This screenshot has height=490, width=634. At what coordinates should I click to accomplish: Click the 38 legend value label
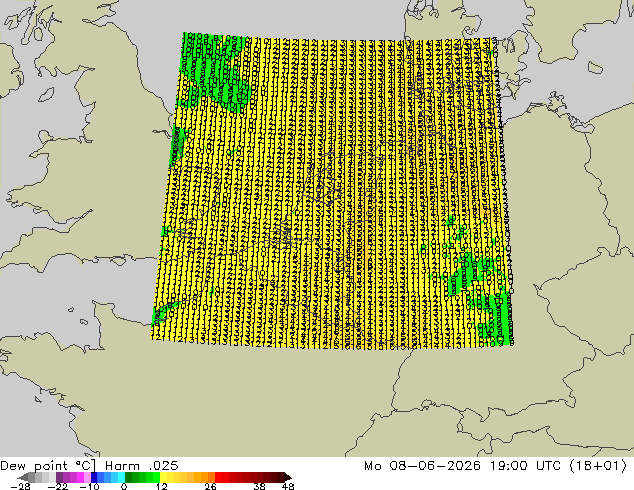point(259,486)
